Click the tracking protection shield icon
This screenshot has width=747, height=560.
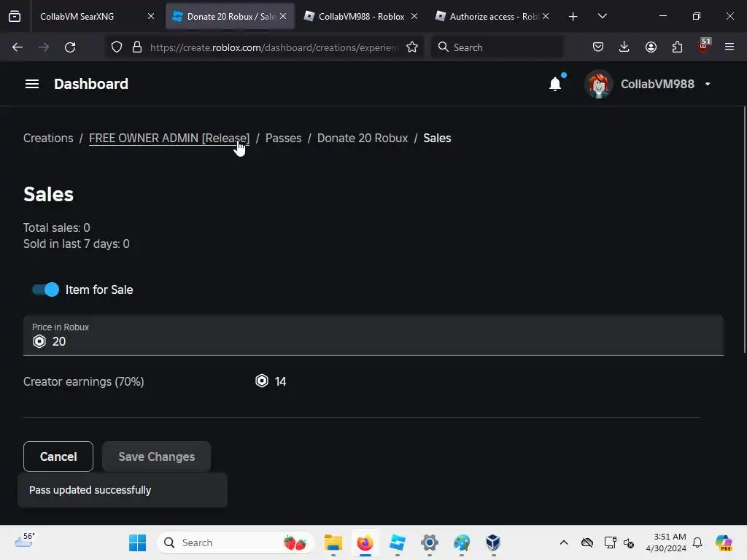click(117, 47)
